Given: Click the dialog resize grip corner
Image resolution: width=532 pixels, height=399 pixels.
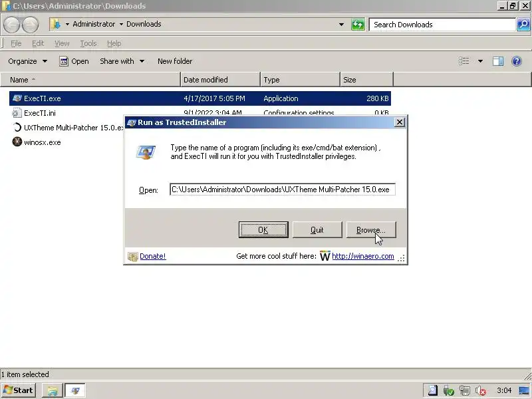Looking at the screenshot, I should click(x=402, y=259).
